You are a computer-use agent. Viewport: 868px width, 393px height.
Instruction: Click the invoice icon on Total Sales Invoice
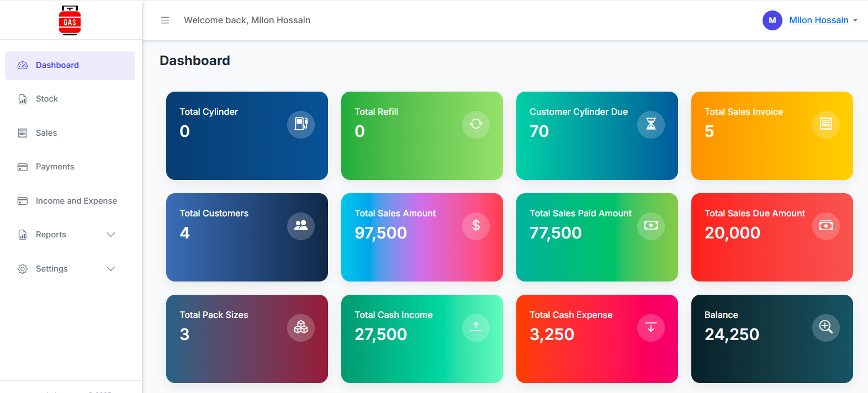pos(826,124)
